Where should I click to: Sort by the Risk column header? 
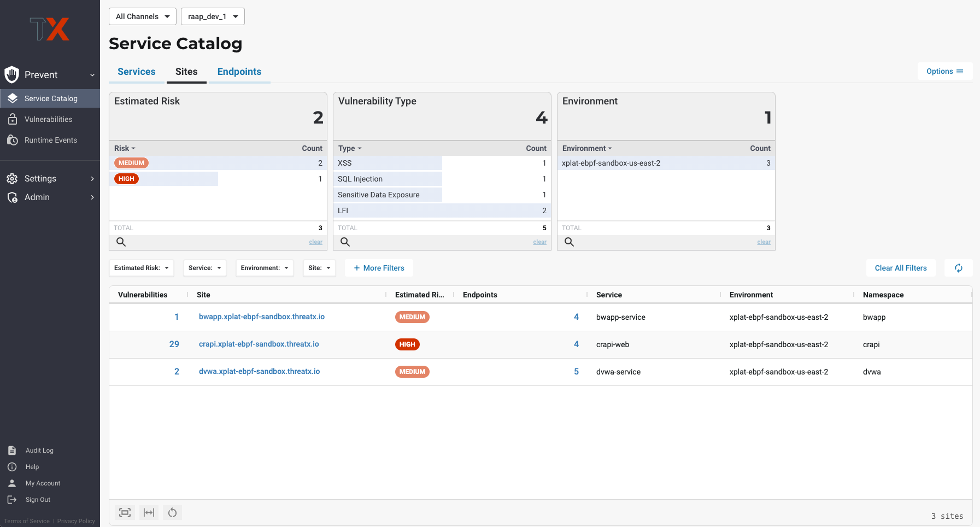click(x=125, y=148)
